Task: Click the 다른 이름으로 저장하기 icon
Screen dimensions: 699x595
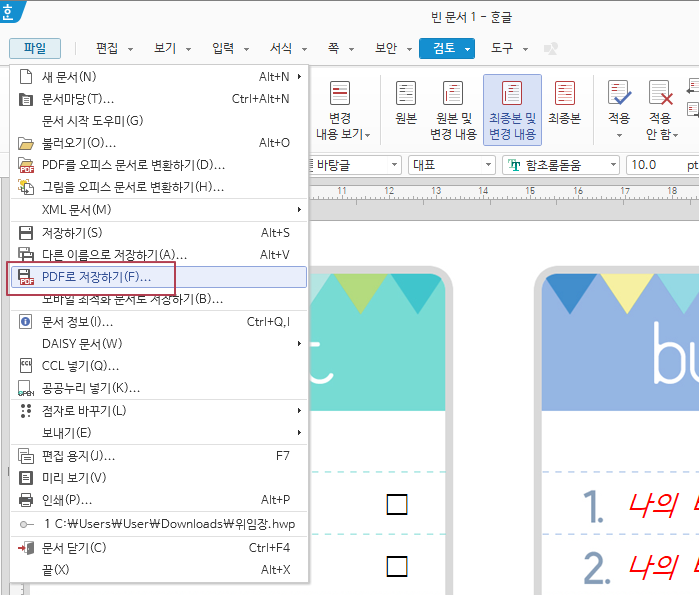Action: (26, 254)
